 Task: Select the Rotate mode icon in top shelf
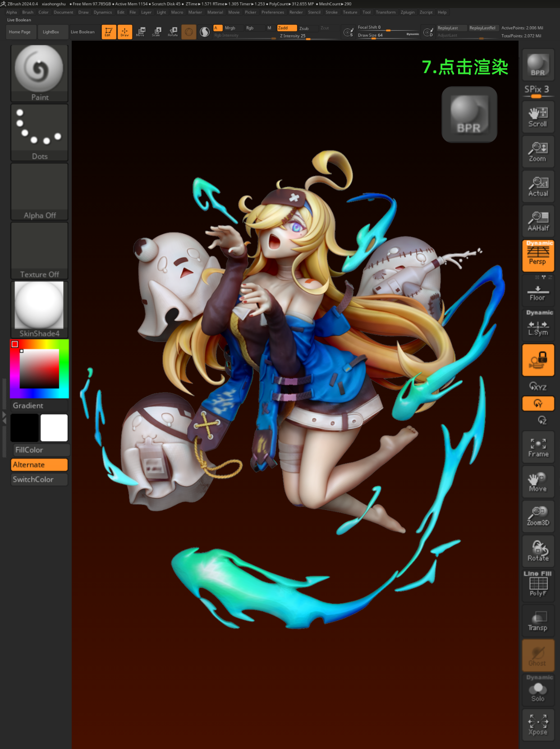[x=173, y=32]
